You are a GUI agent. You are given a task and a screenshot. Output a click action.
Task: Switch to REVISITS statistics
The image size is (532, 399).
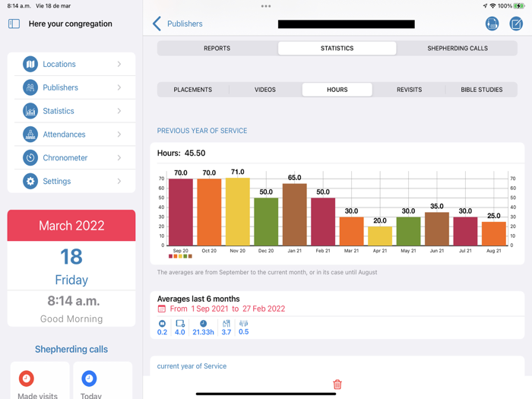click(409, 90)
